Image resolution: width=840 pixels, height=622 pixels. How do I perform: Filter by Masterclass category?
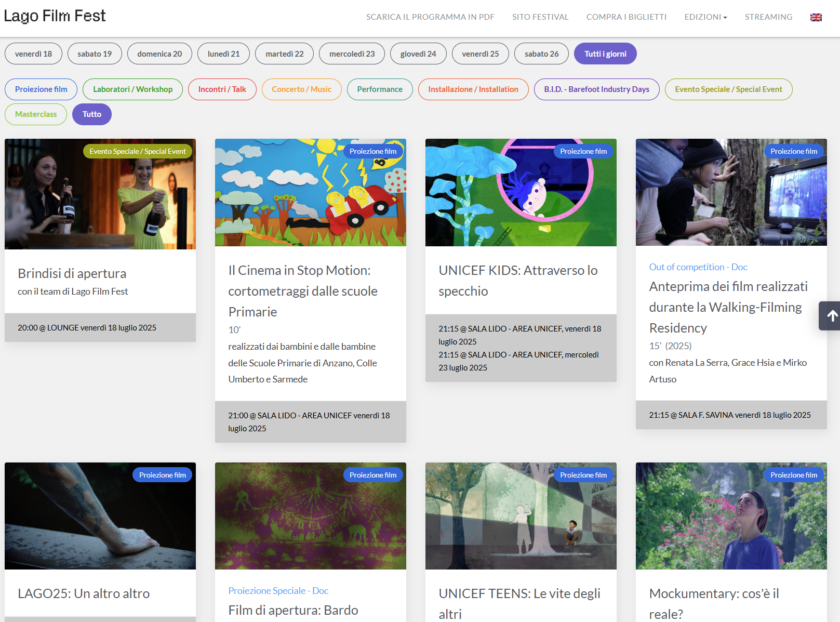pos(36,114)
